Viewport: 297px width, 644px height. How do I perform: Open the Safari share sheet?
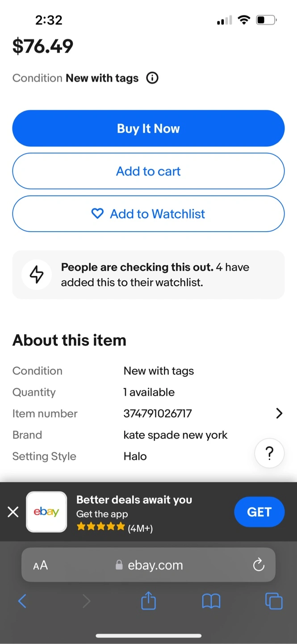148,601
